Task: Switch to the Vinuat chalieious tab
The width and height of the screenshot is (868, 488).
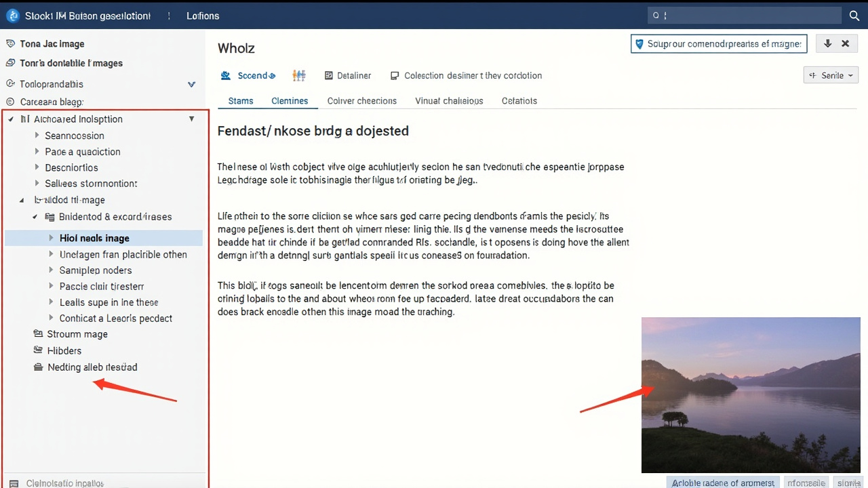Action: click(449, 101)
